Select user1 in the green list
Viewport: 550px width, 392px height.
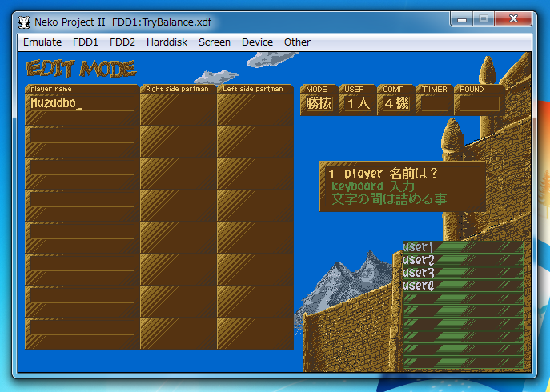click(463, 247)
